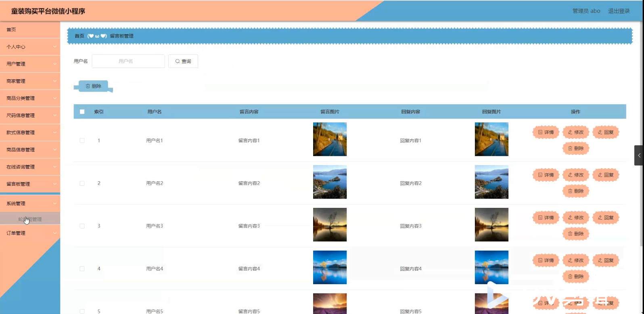This screenshot has width=644, height=314.
Task: Expand the 订单管理 sidebar menu
Action: (x=30, y=233)
